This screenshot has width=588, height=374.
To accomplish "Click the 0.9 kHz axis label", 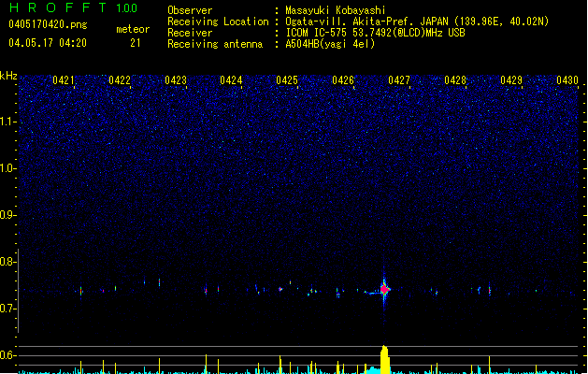I will 7,215.
